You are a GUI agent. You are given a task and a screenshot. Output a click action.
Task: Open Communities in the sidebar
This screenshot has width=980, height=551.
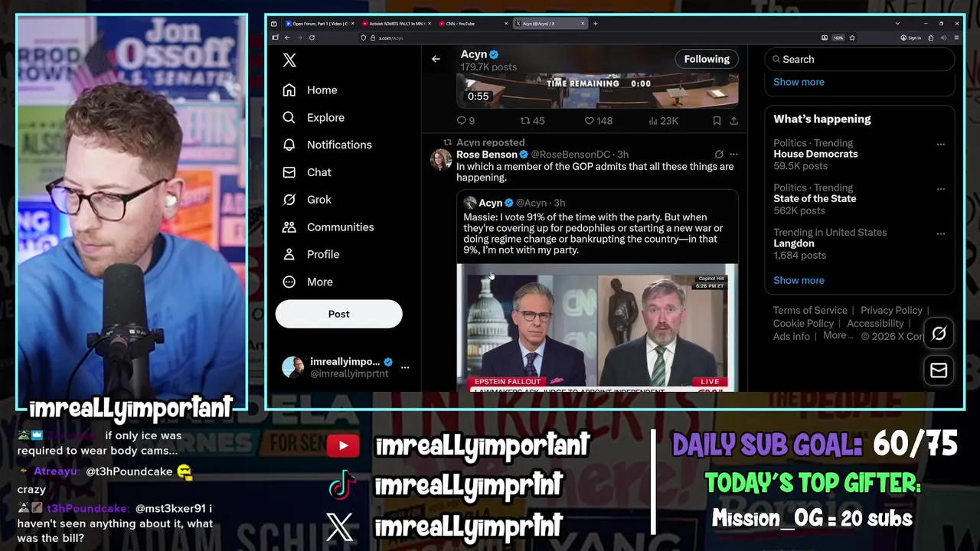(x=328, y=227)
